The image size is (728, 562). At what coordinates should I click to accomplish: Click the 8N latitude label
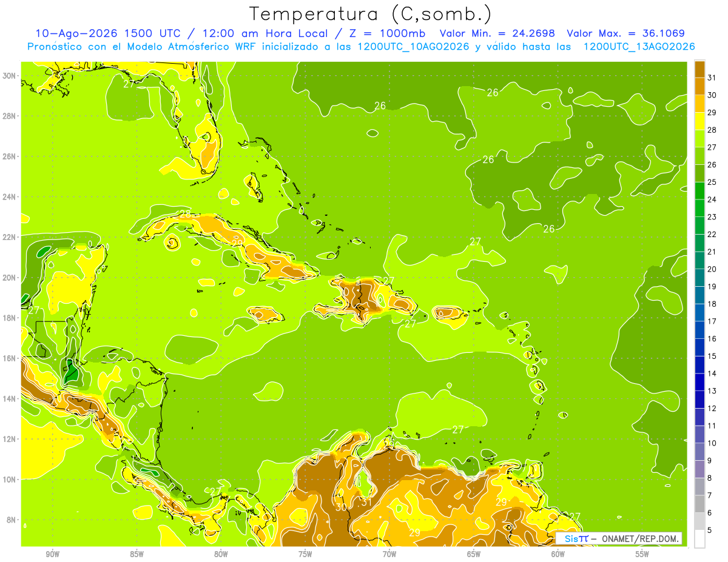pyautogui.click(x=12, y=520)
